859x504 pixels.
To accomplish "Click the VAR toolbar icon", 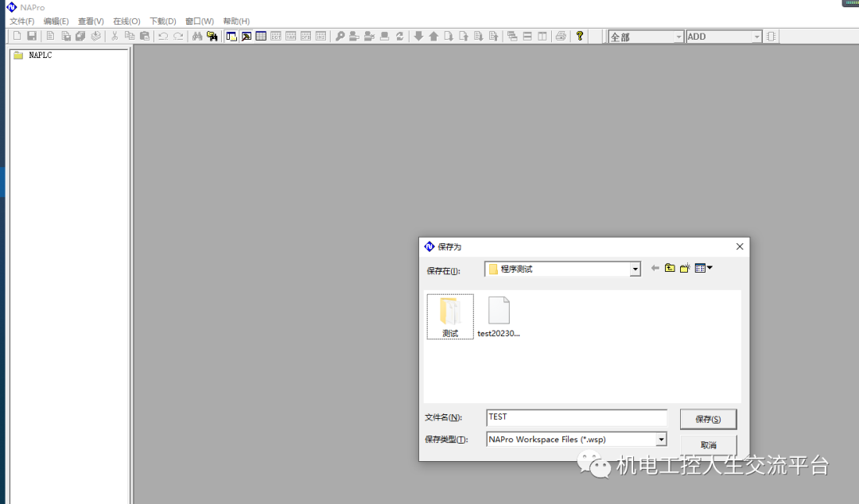I will click(291, 36).
